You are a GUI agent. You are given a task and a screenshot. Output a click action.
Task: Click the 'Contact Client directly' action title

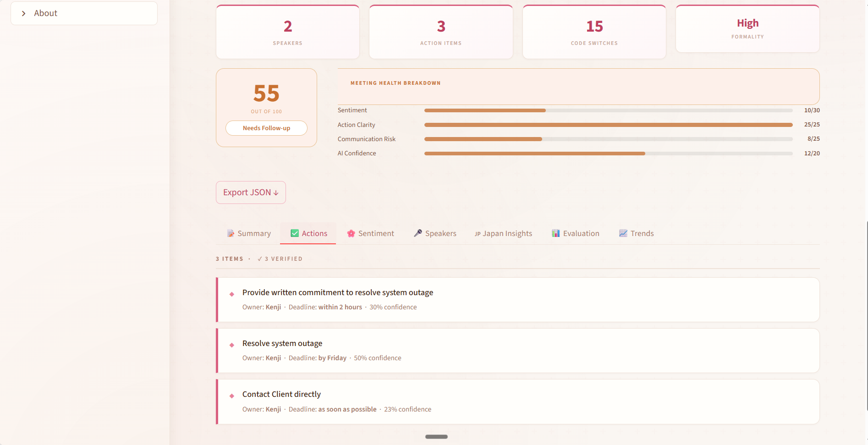click(x=281, y=394)
